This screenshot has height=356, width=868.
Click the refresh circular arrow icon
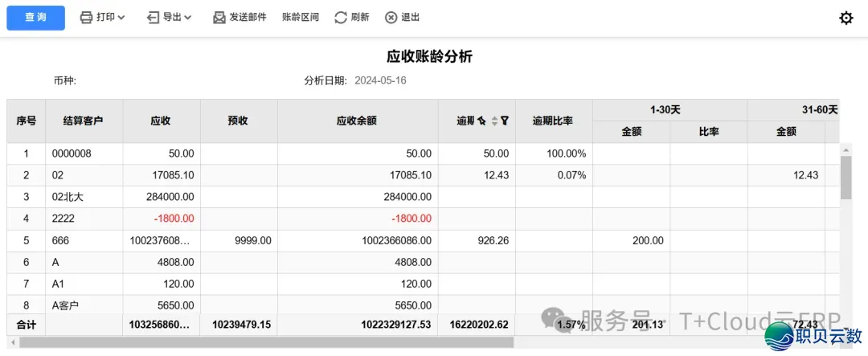341,18
